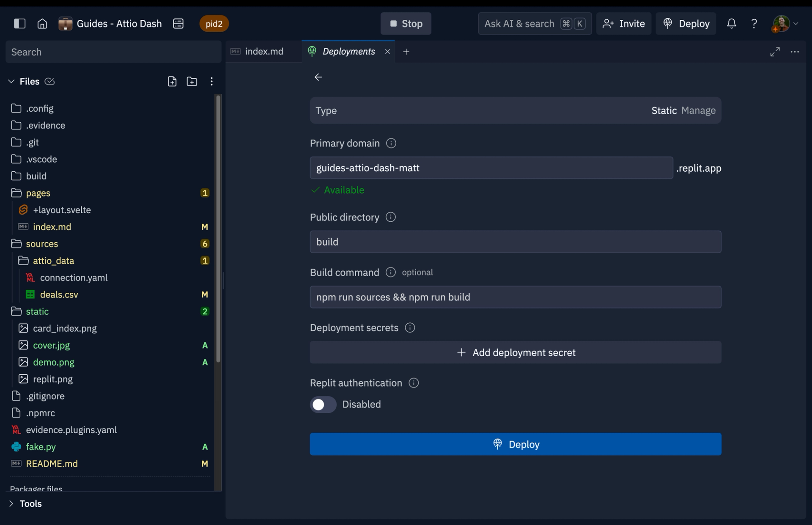Select the Deployments tab
Viewport: 812px width, 525px height.
[x=348, y=50]
